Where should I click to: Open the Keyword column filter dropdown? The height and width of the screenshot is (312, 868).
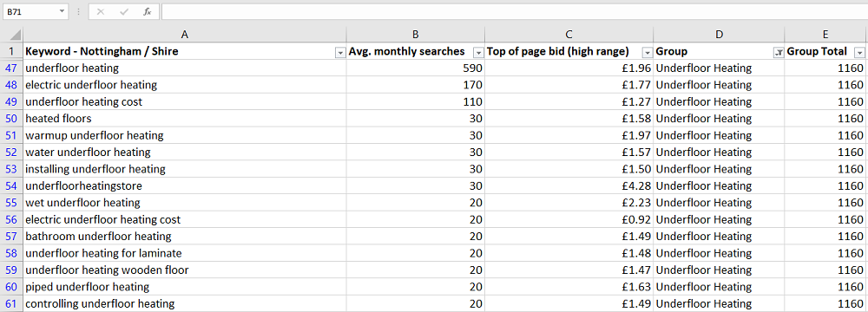point(340,53)
